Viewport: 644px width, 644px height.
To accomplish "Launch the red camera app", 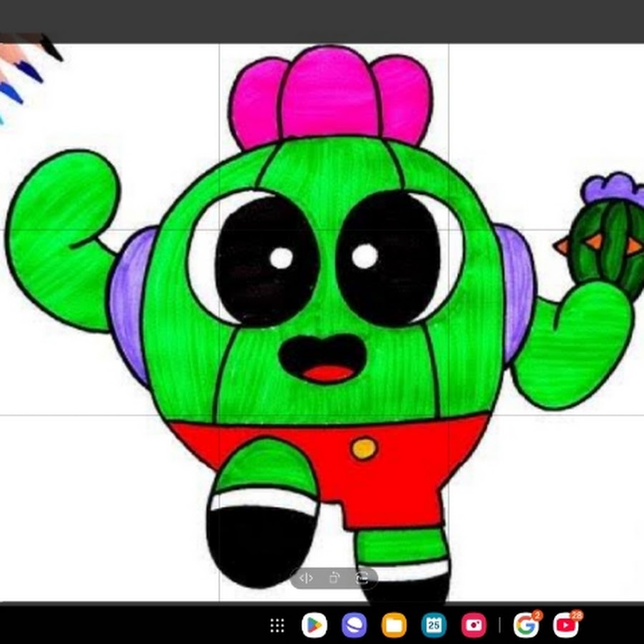I will [x=474, y=625].
